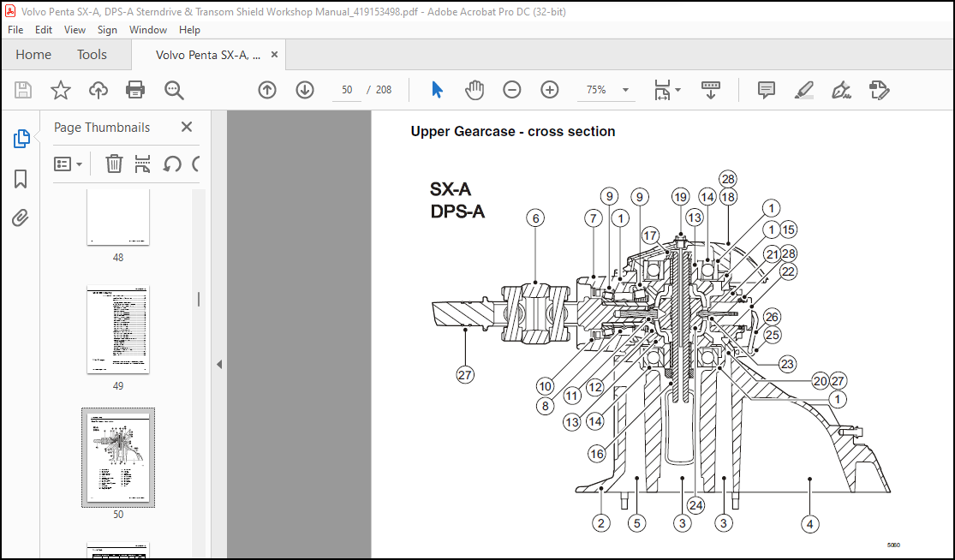Click the thumbnails panel scrollbar
The image size is (955, 560).
(x=199, y=299)
